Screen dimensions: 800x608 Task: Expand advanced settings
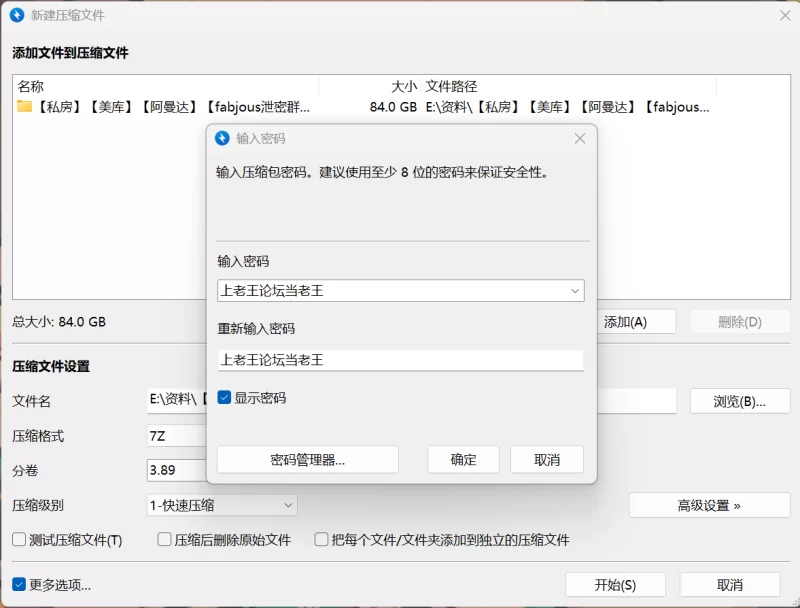coord(709,505)
